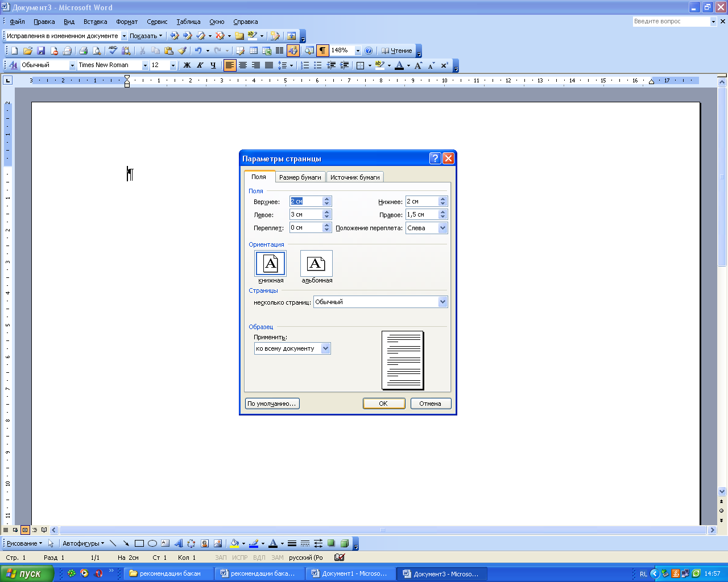Toggle ЗАМ overtype mode in status bar
Screen dimensions: 728x582
tap(278, 558)
